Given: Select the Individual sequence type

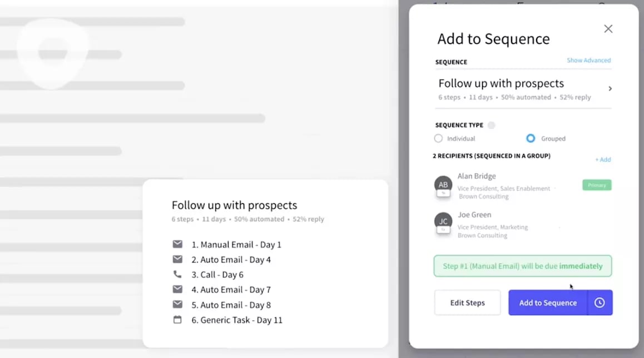Looking at the screenshot, I should pyautogui.click(x=438, y=138).
